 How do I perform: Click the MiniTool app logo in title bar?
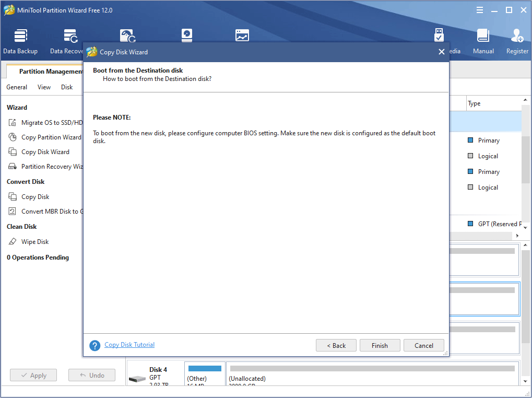pyautogui.click(x=9, y=10)
